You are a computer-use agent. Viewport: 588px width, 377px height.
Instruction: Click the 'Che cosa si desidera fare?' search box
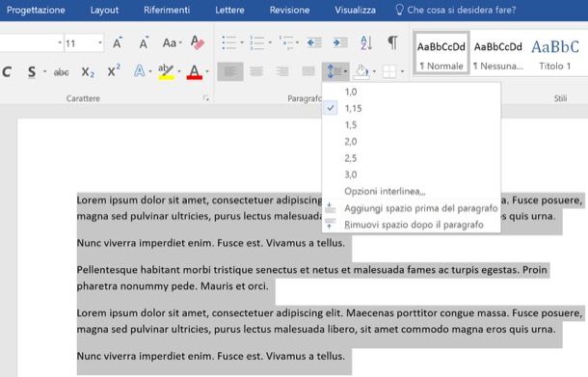462,11
